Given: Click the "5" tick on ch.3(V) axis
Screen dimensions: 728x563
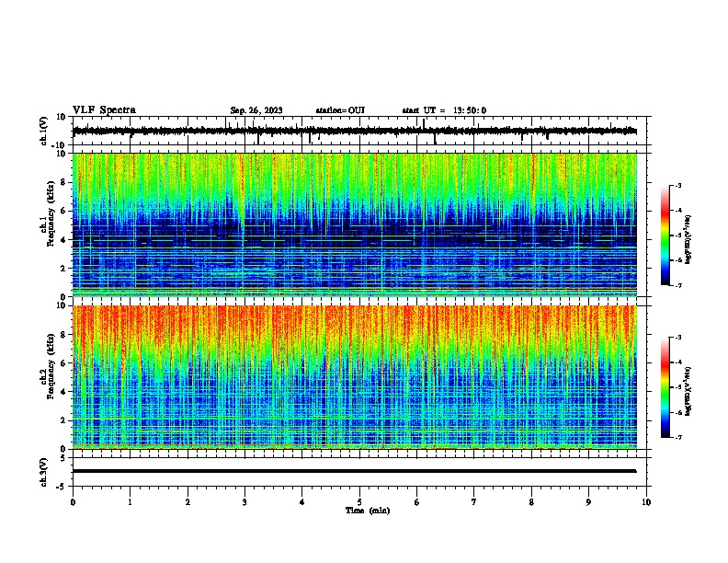Looking at the screenshot, I should click(x=64, y=458).
